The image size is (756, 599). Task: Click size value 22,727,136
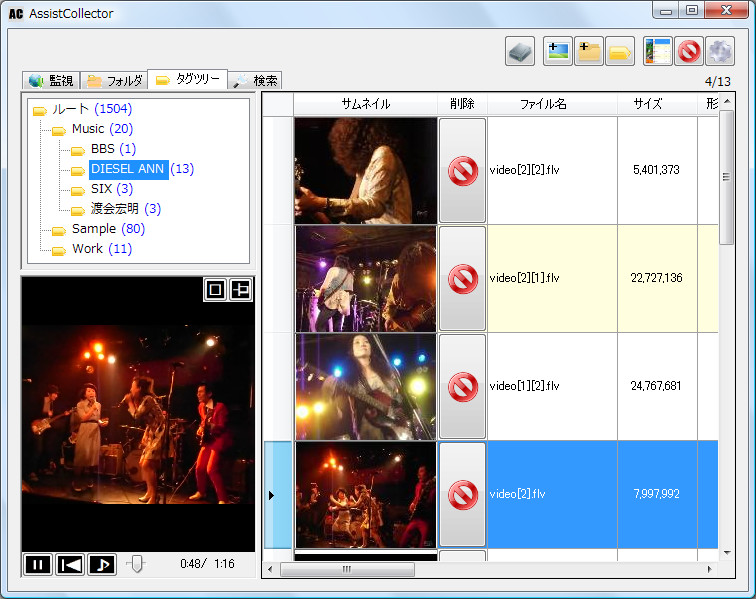[656, 278]
